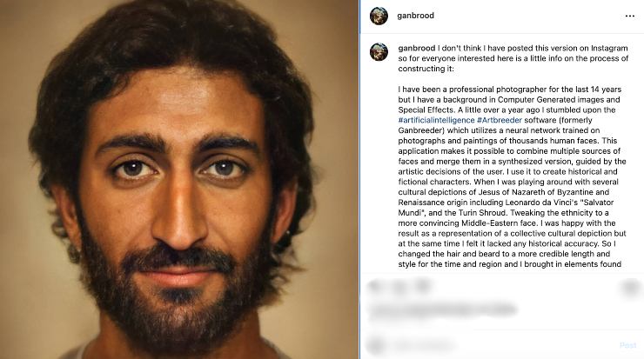This screenshot has height=359, width=644.
Task: Follow the #artificialintelligence hashtag link
Action: coord(436,120)
